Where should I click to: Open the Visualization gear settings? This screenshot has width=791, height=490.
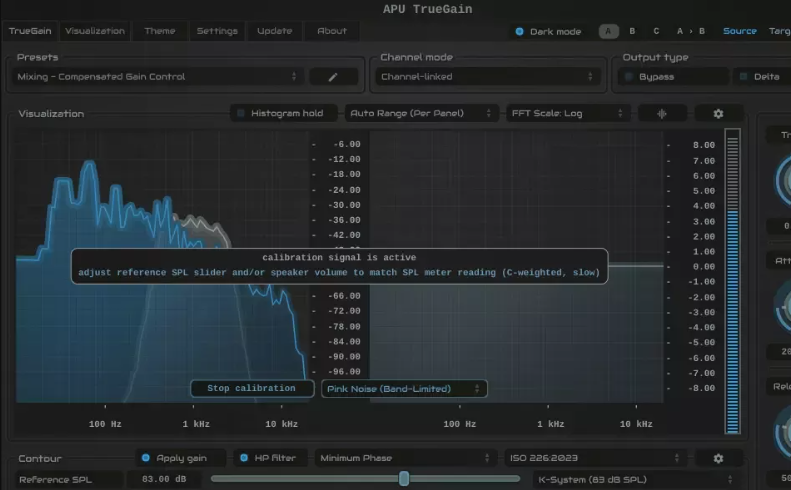point(717,114)
